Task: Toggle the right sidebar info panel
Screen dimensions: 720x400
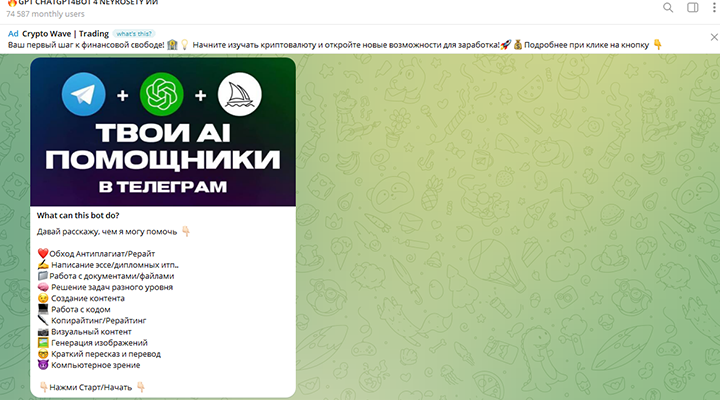Action: [693, 8]
